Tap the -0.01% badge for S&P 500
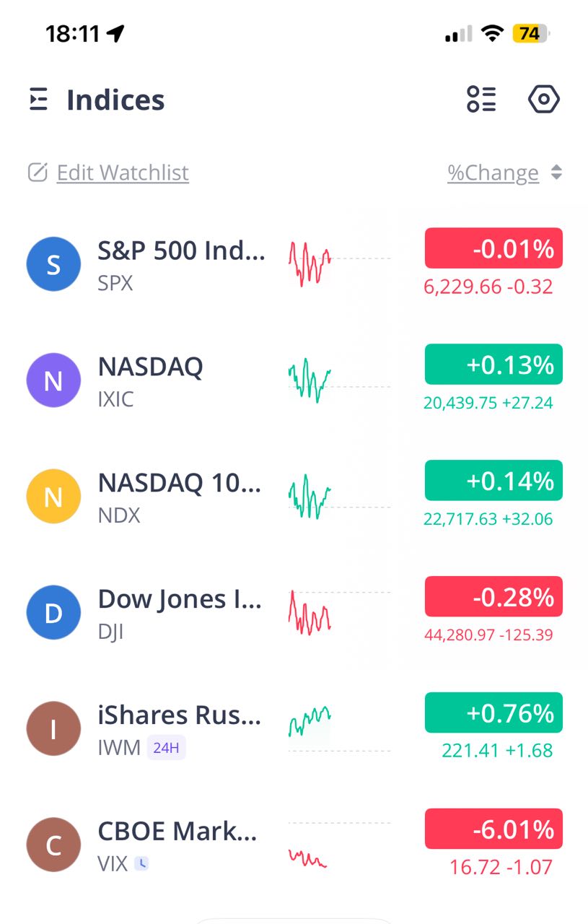The width and height of the screenshot is (588, 924). pyautogui.click(x=493, y=248)
